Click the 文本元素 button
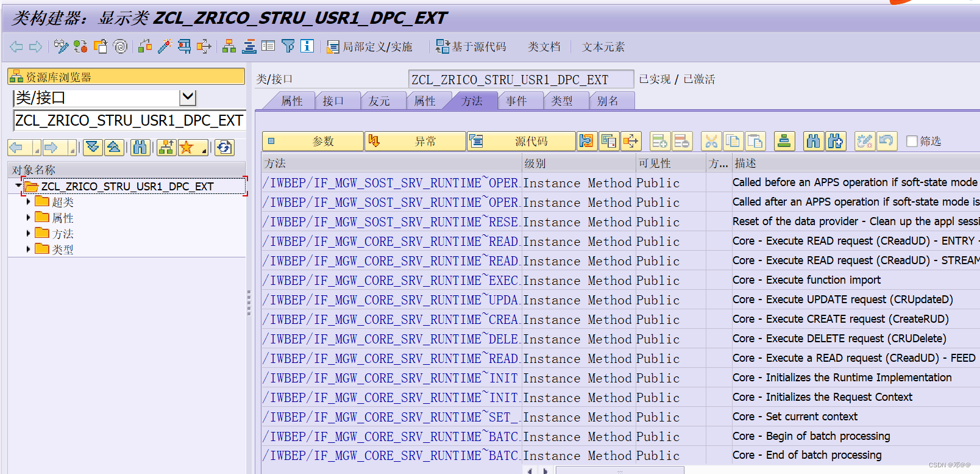Image resolution: width=980 pixels, height=474 pixels. (603, 47)
